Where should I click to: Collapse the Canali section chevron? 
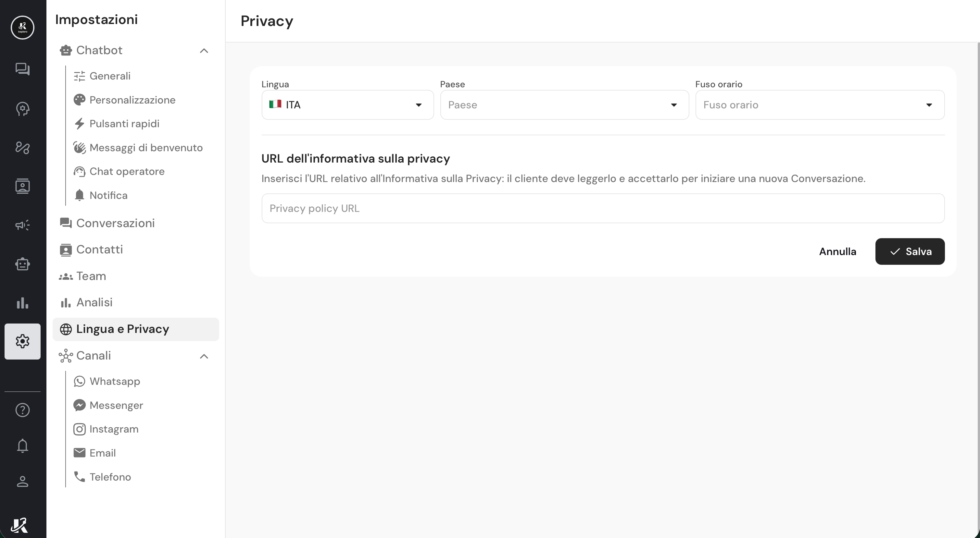[204, 356]
